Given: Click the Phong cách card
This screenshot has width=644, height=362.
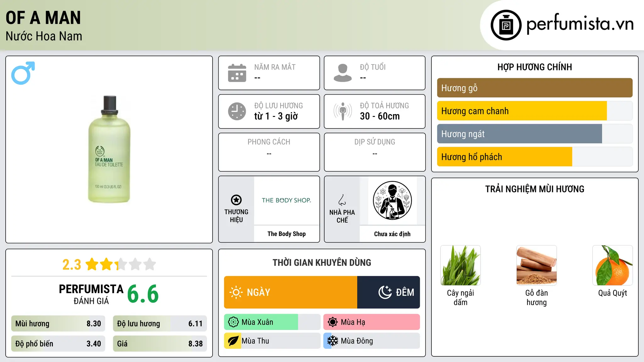Looking at the screenshot, I should (x=269, y=152).
